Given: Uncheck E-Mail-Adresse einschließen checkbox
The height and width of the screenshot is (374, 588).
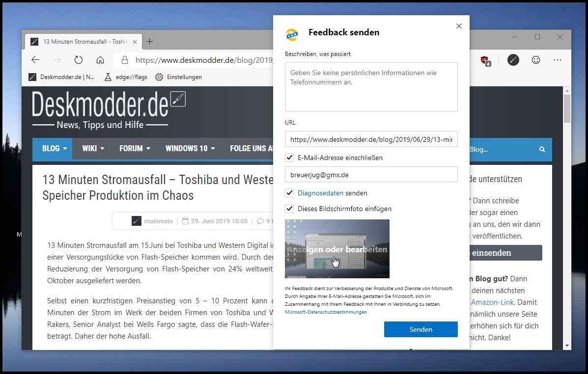Looking at the screenshot, I should [289, 158].
